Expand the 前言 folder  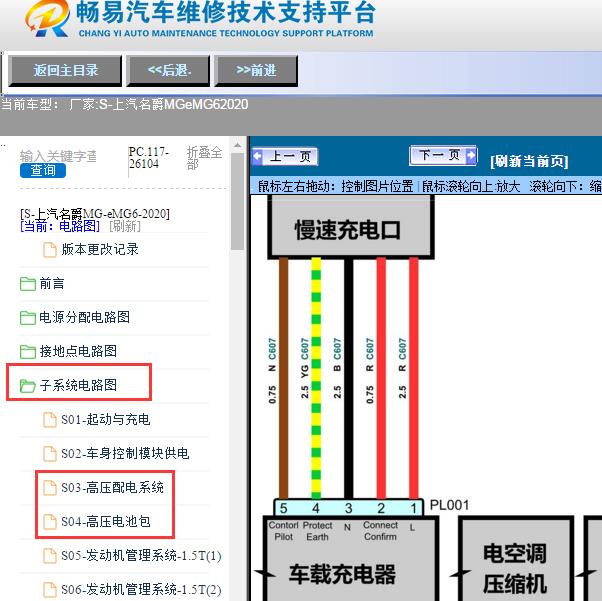tap(51, 283)
